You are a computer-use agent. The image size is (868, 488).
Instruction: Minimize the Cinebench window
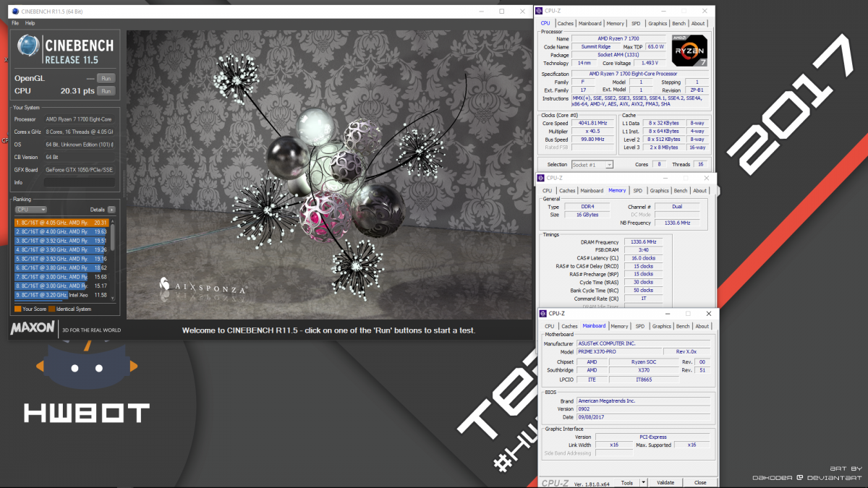tap(481, 12)
